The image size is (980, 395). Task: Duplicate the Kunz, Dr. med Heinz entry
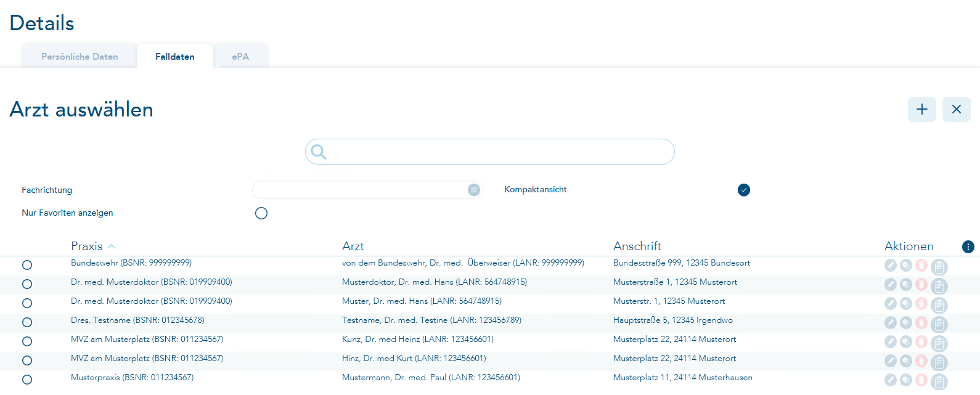(906, 341)
